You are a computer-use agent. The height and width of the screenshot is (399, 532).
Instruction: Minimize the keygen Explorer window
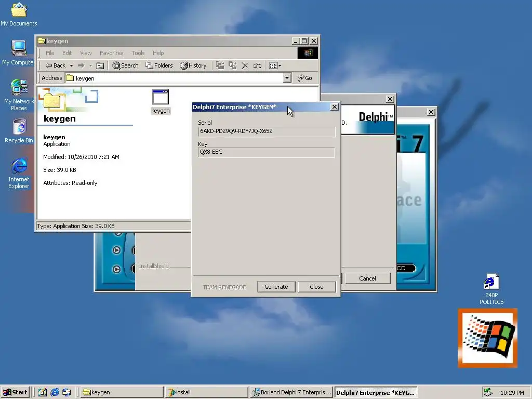(296, 41)
